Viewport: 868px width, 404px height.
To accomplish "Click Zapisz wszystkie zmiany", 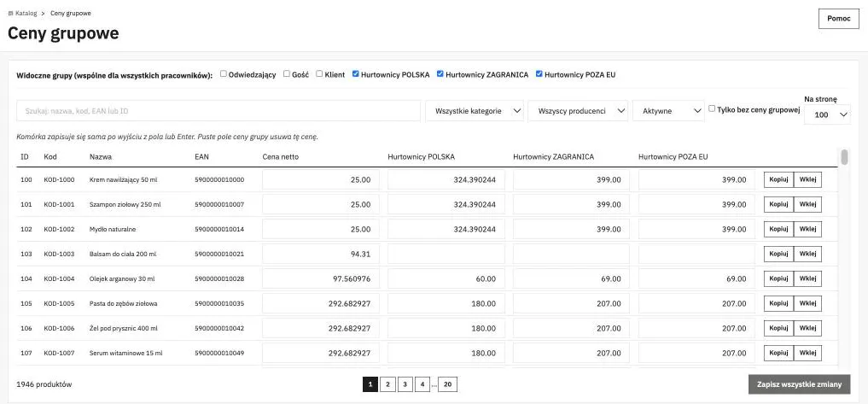I will (800, 384).
